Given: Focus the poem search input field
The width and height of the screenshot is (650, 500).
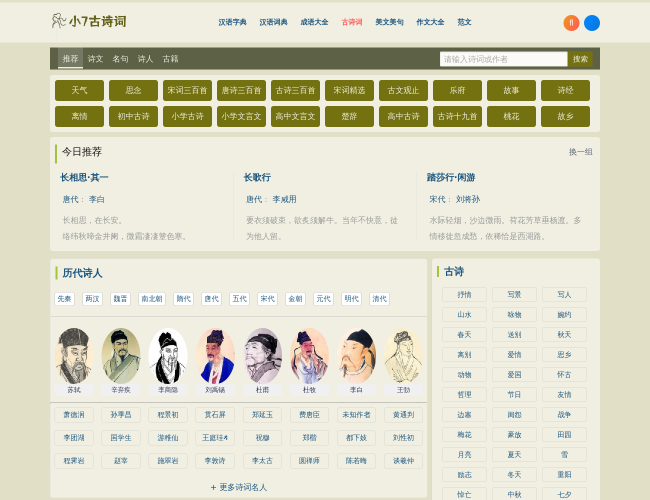Looking at the screenshot, I should (503, 59).
